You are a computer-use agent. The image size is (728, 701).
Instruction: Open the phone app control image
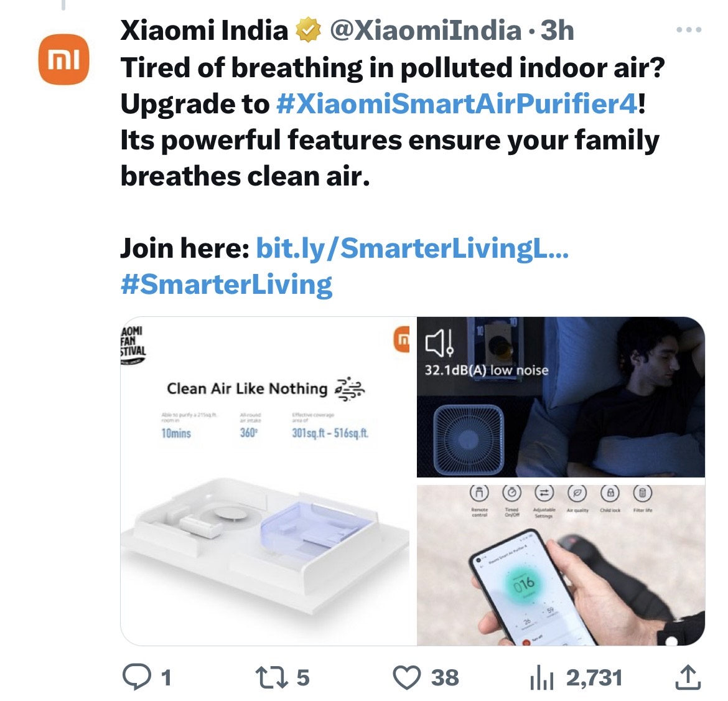[561, 565]
